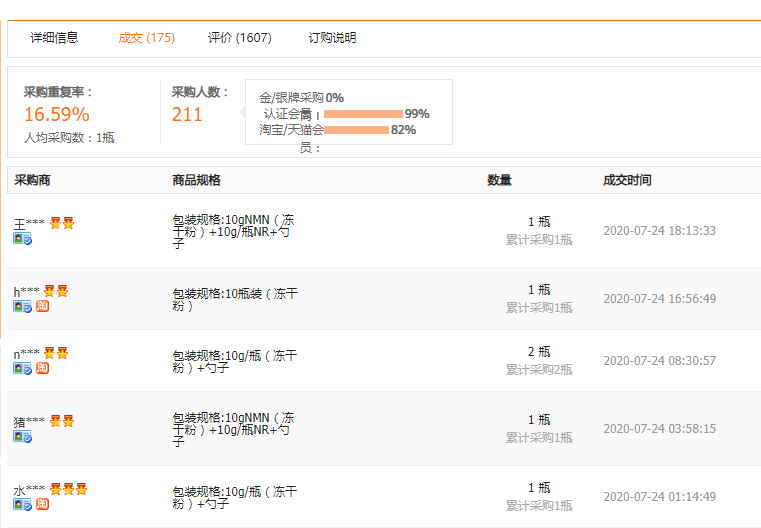The height and width of the screenshot is (528, 761).
Task: Switch to the 成交 (175) tab
Action: click(x=146, y=38)
